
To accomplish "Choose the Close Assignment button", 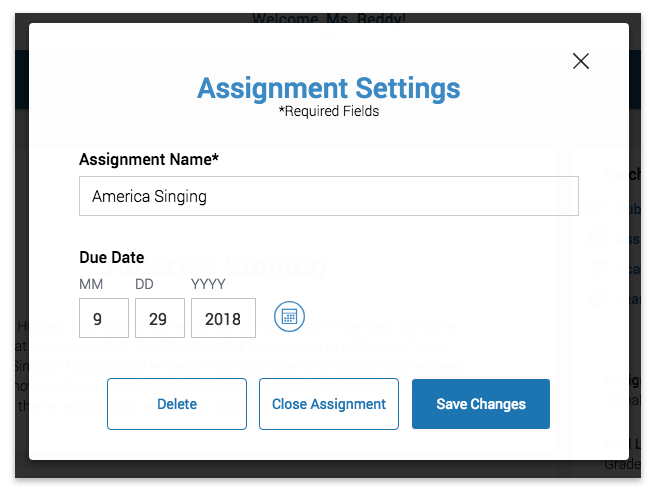I will [x=329, y=404].
